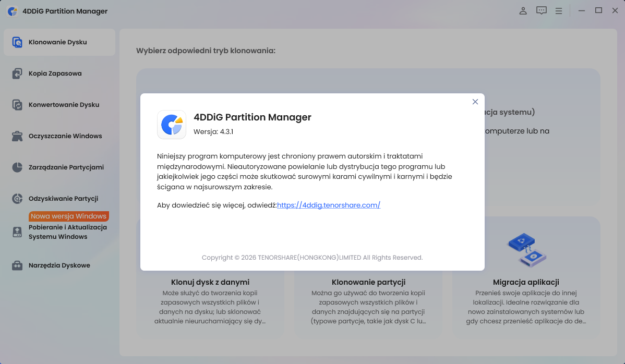Select Kopia Zapasowa menu label
This screenshot has width=625, height=364.
click(x=55, y=74)
